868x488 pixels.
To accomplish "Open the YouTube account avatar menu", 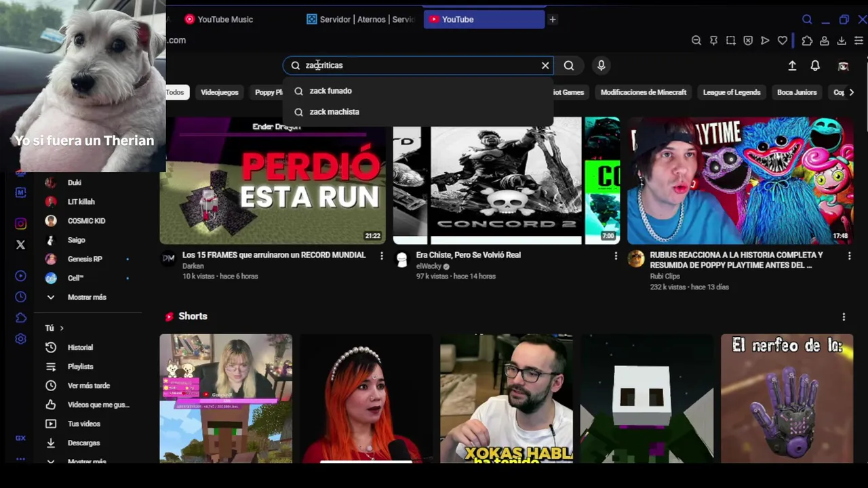I will [844, 66].
